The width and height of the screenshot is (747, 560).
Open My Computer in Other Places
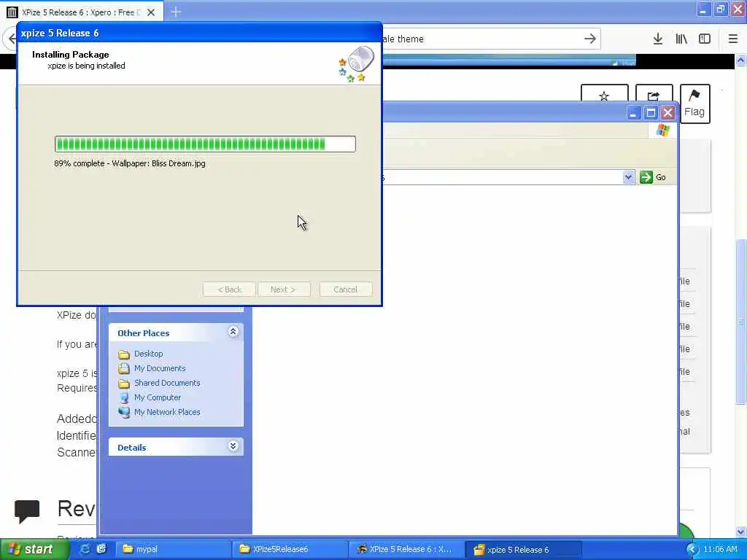[158, 397]
